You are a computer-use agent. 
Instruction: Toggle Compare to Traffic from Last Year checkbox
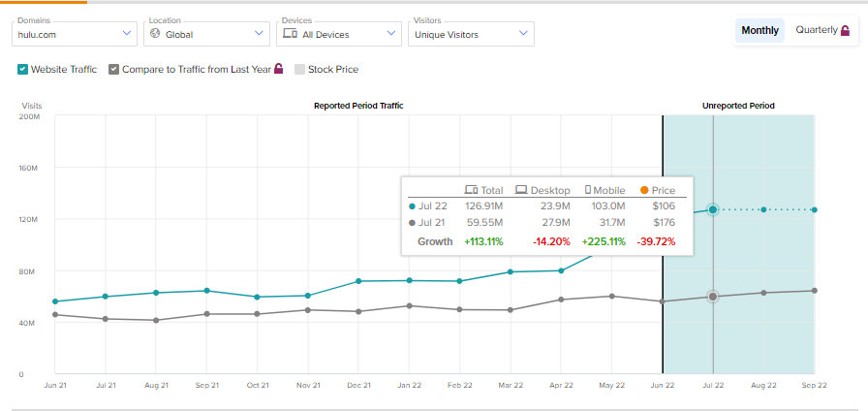[114, 69]
